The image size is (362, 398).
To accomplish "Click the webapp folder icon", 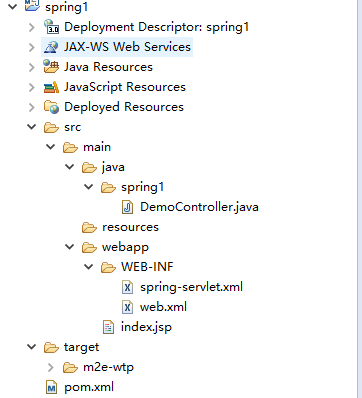I will (x=89, y=247).
